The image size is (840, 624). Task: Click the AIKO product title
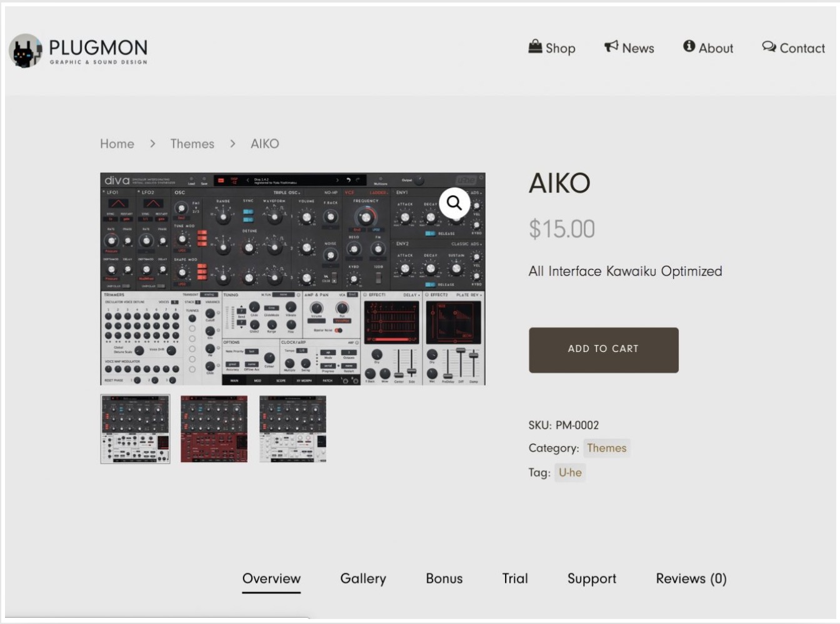click(559, 183)
